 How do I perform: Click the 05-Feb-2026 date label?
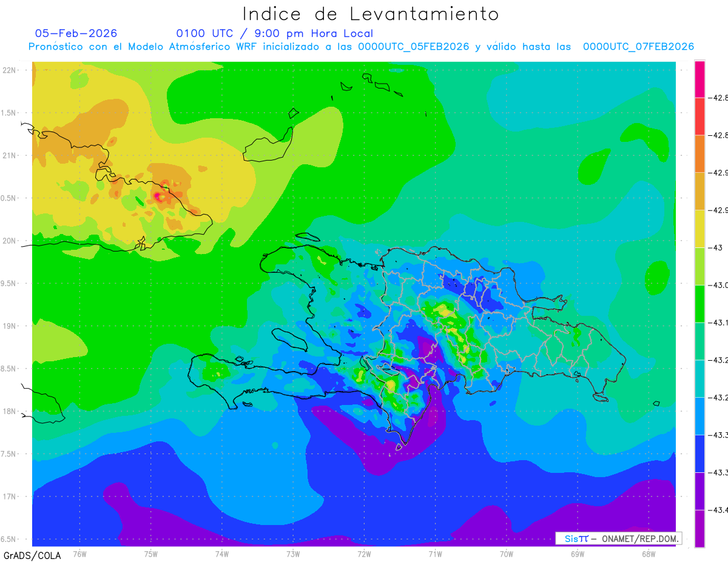pos(76,33)
